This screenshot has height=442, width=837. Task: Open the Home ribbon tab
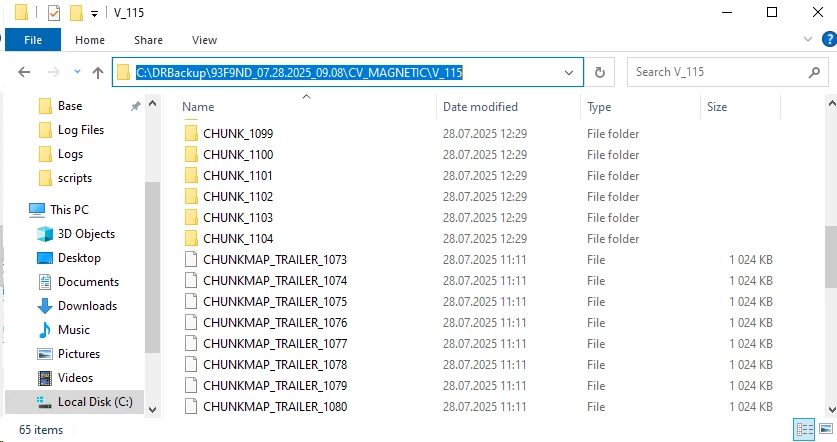pos(90,40)
